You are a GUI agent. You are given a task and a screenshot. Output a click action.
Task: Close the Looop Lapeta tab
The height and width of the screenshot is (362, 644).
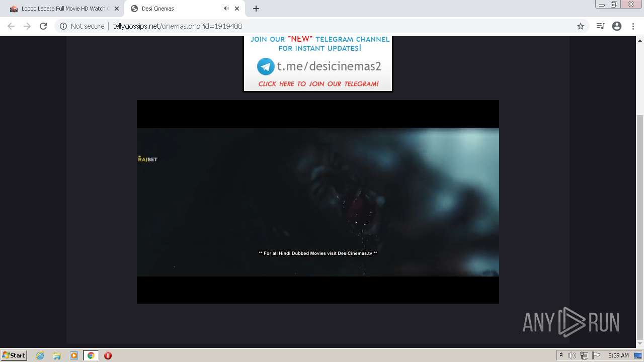coord(116,9)
